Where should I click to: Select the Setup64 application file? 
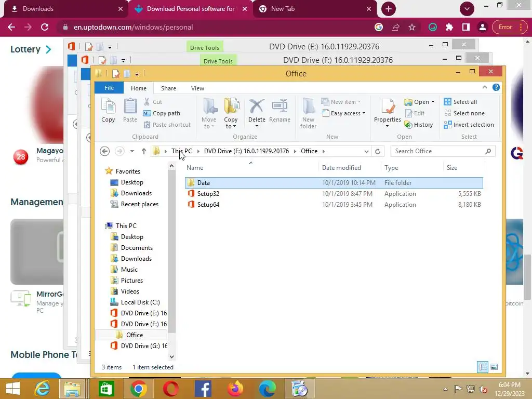pos(334,205)
